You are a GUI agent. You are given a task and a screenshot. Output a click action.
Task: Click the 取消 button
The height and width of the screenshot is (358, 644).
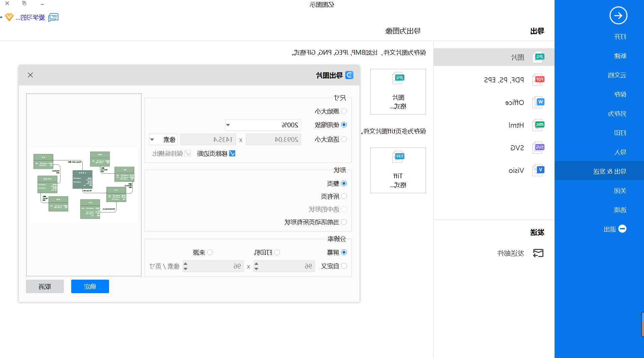click(x=45, y=286)
